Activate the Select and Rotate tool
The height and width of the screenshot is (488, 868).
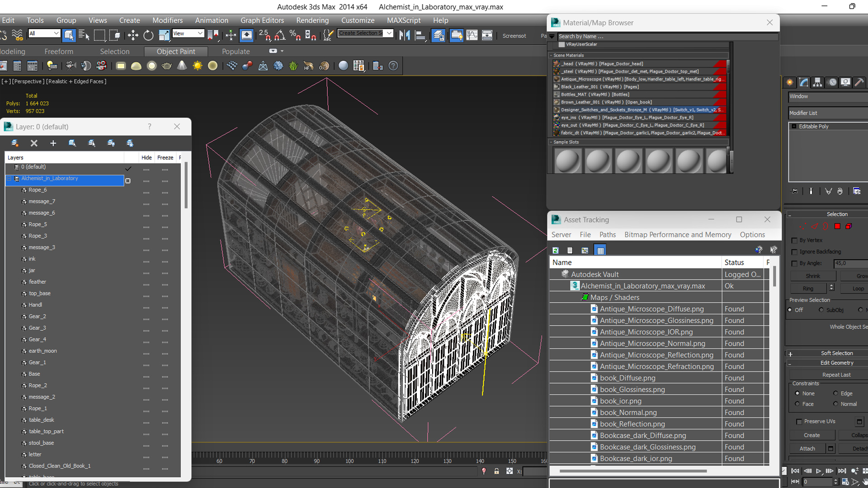(148, 35)
